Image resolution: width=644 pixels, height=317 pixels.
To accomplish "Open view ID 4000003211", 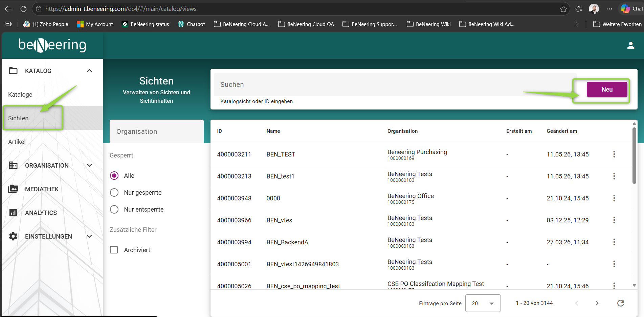I will [234, 154].
